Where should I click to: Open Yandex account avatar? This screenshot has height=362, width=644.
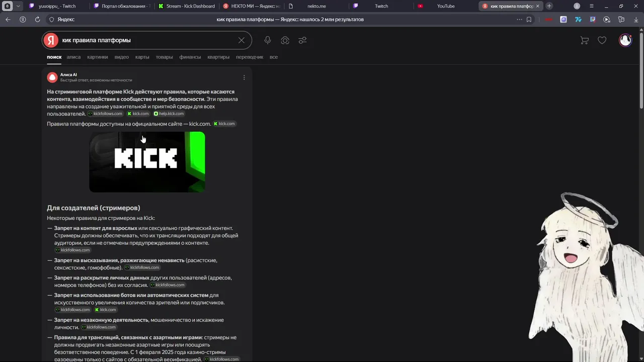point(625,40)
